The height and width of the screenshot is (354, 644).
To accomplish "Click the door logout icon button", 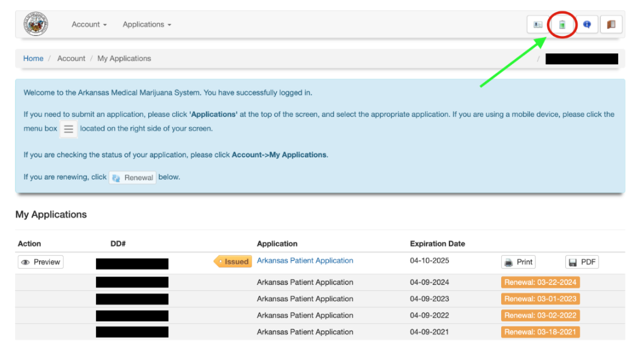I will 611,25.
